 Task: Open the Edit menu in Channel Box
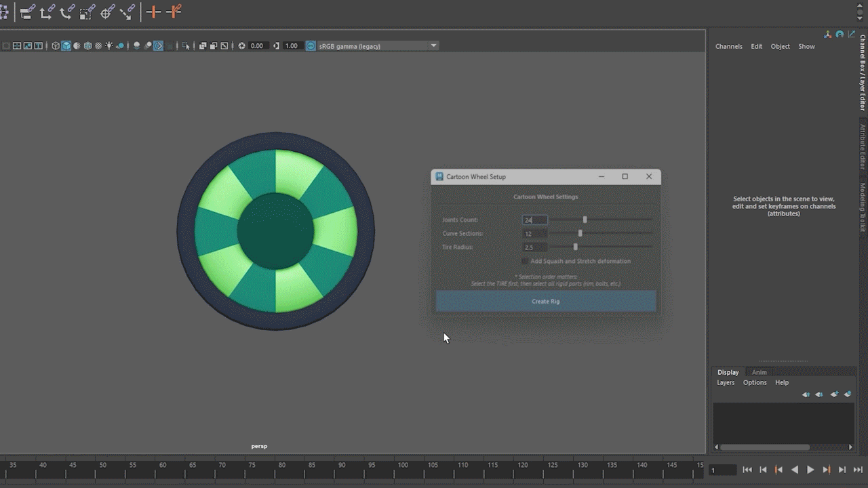[756, 46]
